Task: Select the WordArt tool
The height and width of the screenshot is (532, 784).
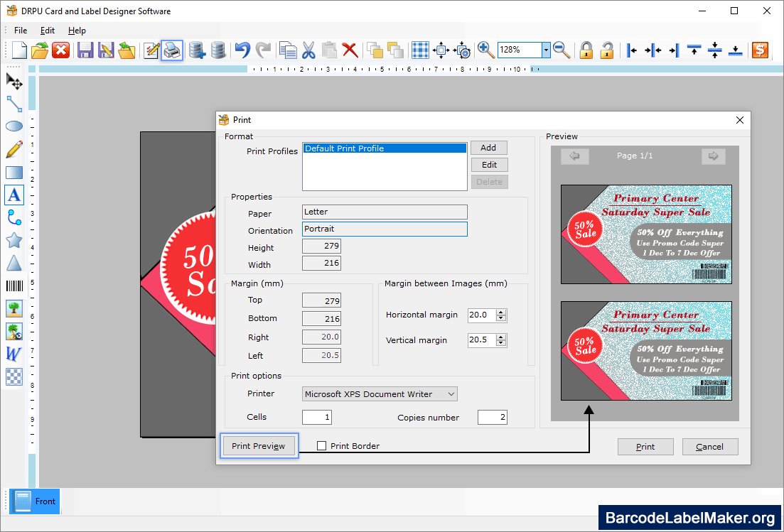Action: click(14, 354)
